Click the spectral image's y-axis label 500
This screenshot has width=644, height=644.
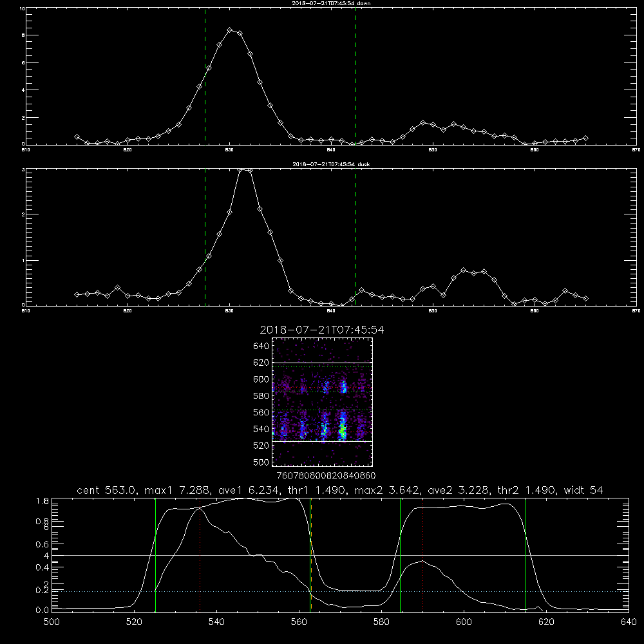[261, 462]
